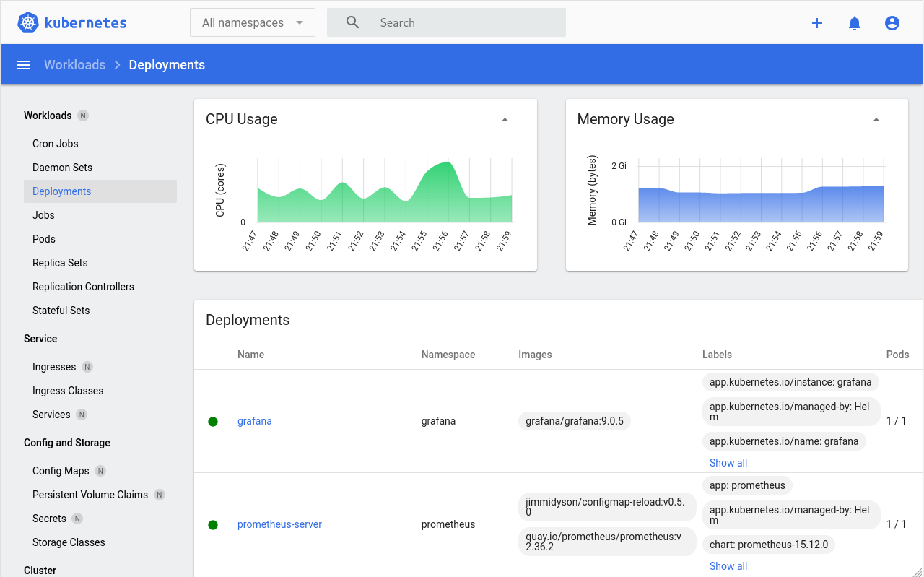Click the Workloads sidebar heading

tap(48, 116)
